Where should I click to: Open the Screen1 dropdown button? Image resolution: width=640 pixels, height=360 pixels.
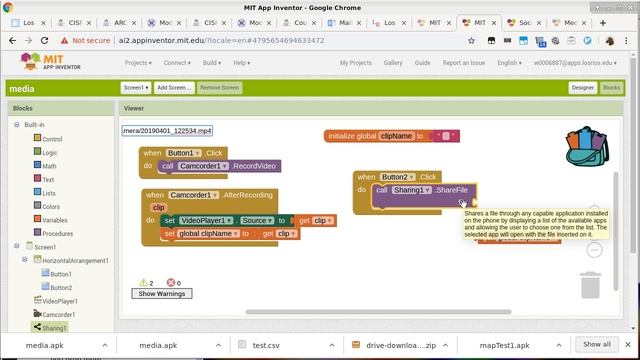136,88
